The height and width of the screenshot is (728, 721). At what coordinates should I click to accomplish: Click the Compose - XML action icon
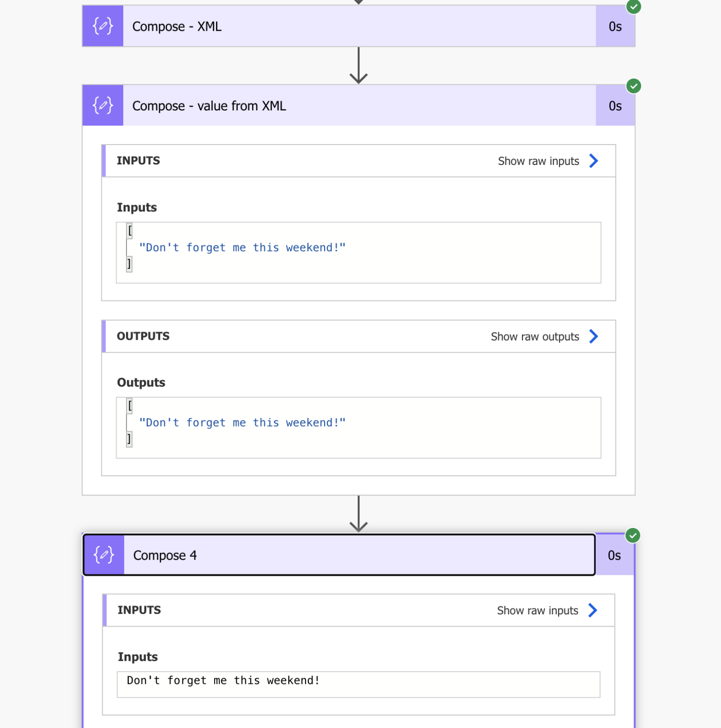103,26
